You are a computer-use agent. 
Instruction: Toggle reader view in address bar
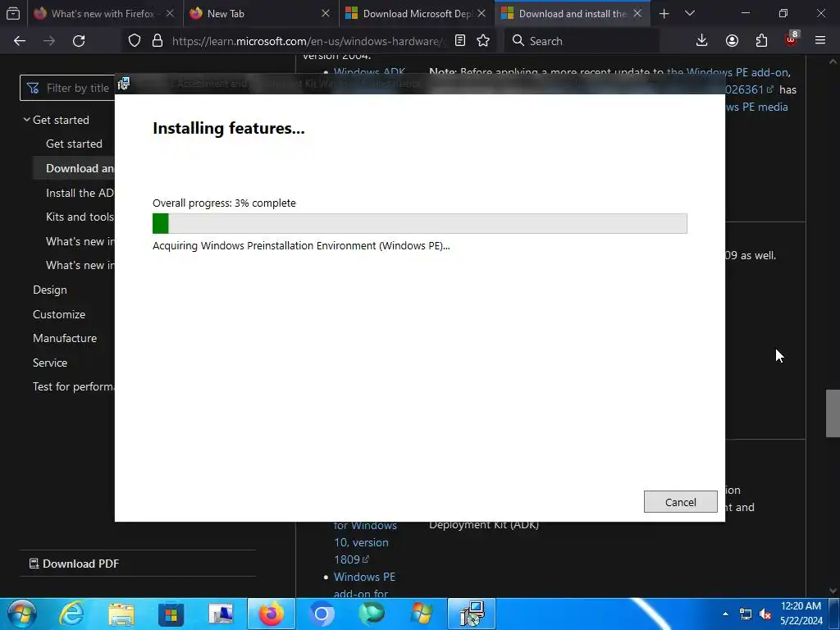coord(460,41)
